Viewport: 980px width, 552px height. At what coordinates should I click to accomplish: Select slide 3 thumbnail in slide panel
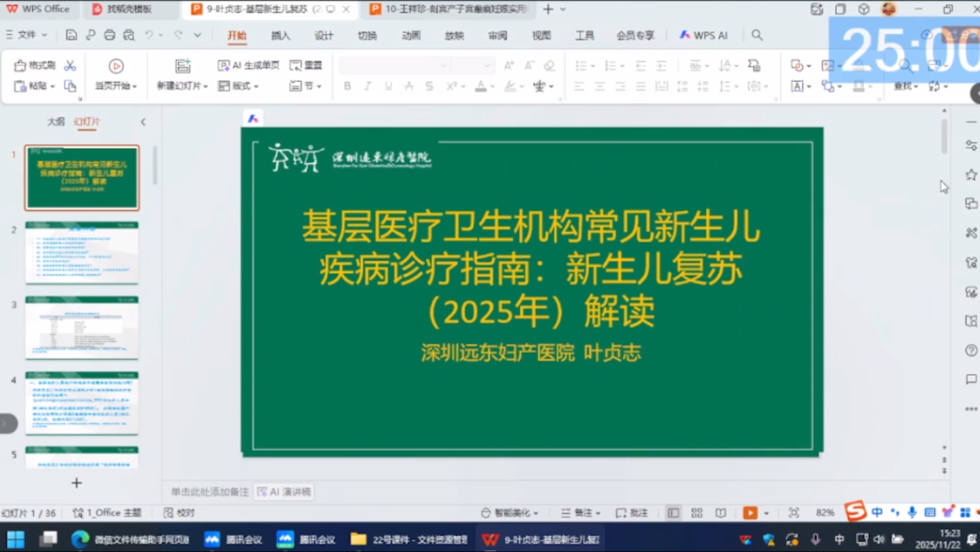(x=82, y=327)
